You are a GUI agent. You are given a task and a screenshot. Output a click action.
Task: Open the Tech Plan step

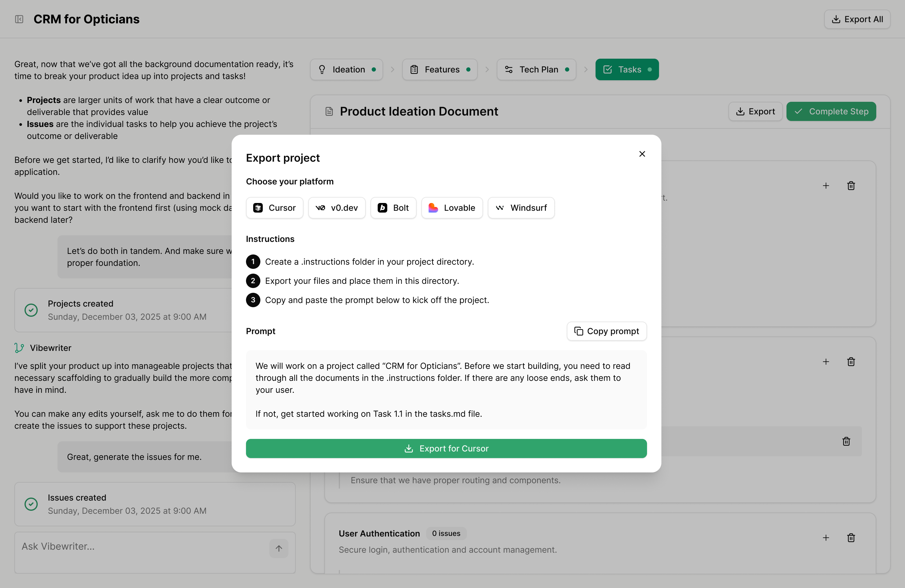tap(536, 69)
